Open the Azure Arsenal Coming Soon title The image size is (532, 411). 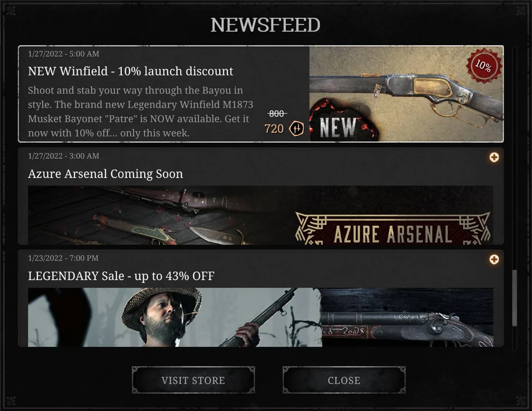(105, 174)
